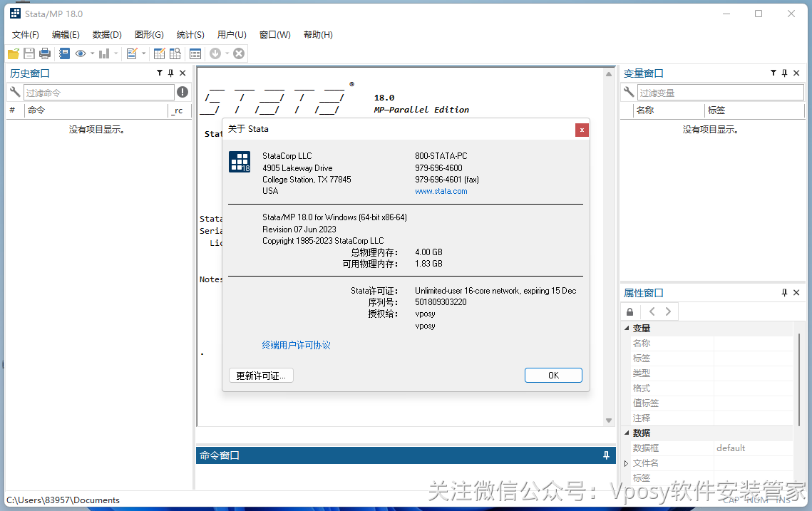Close the Variables window panel
This screenshot has height=511, width=812.
coord(796,73)
